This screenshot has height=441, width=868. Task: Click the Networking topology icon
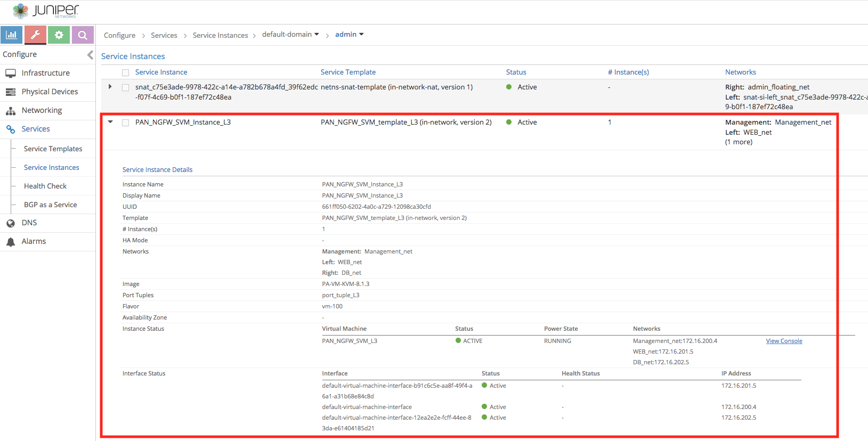point(11,111)
